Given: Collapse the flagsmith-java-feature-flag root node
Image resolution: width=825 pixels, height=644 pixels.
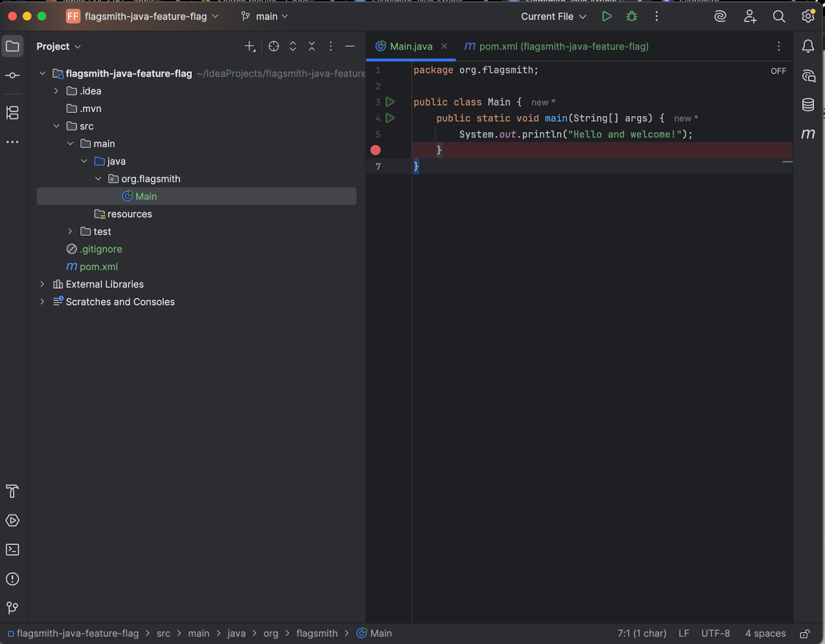Looking at the screenshot, I should 42,74.
